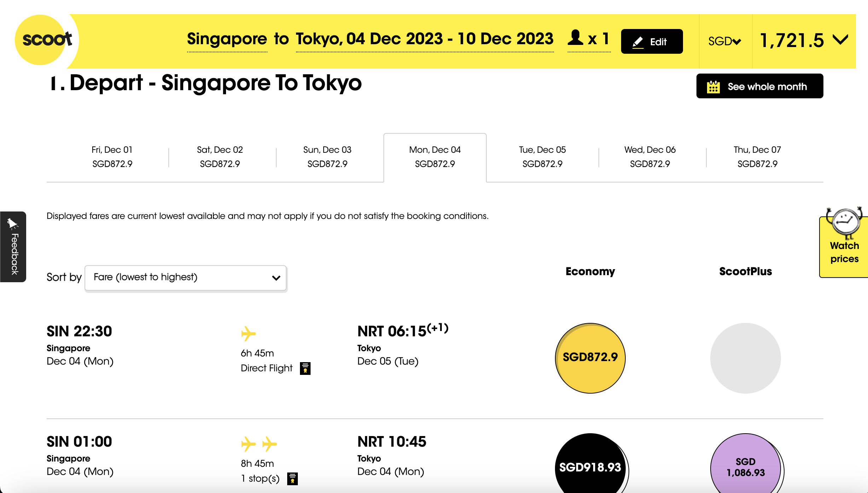Click the passenger person icon
Viewport: 868px width, 493px height.
point(575,37)
